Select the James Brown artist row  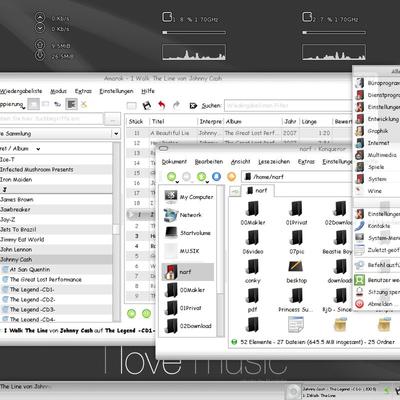(x=56, y=199)
